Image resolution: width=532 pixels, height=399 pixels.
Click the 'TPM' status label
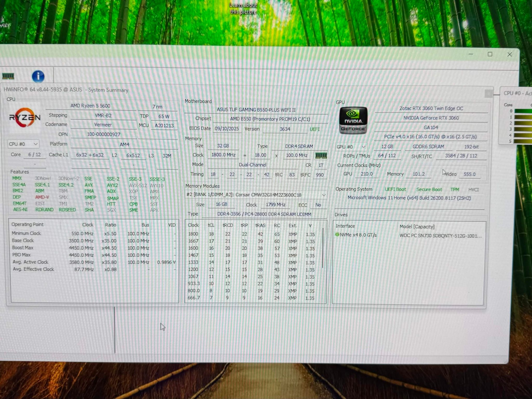pos(455,190)
